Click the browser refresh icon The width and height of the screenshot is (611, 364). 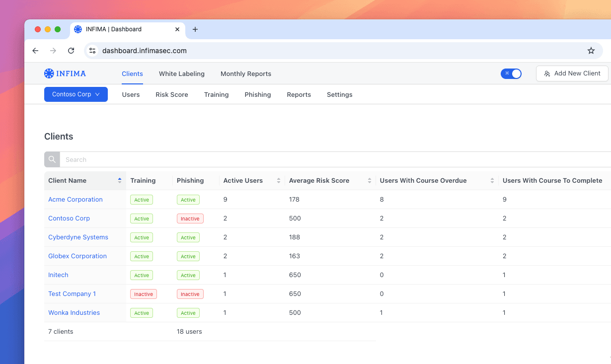click(71, 50)
